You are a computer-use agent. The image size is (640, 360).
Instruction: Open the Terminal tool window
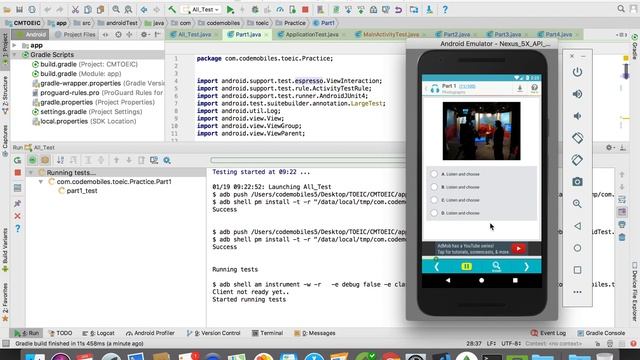pyautogui.click(x=267, y=333)
